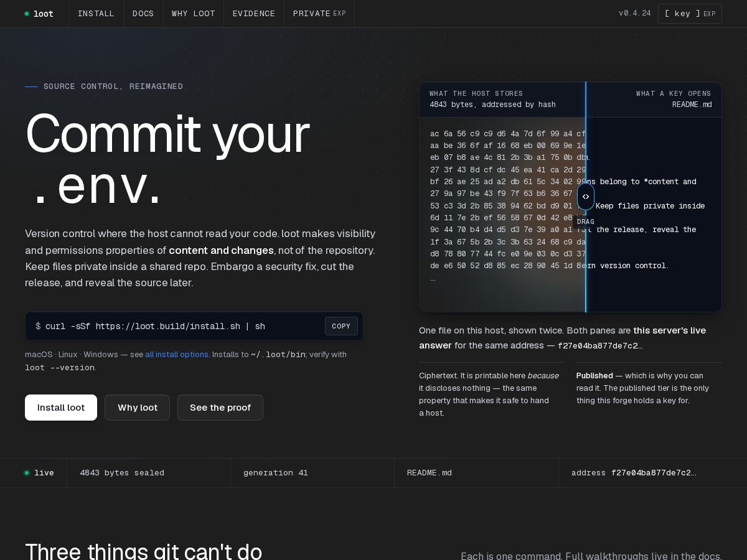Copy the curl install command
Viewport: 747px width, 560px height.
tap(341, 326)
